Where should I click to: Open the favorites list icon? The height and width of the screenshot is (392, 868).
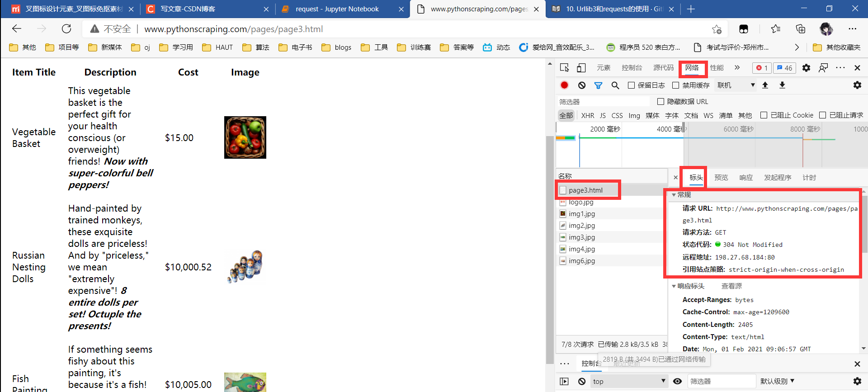pyautogui.click(x=776, y=29)
